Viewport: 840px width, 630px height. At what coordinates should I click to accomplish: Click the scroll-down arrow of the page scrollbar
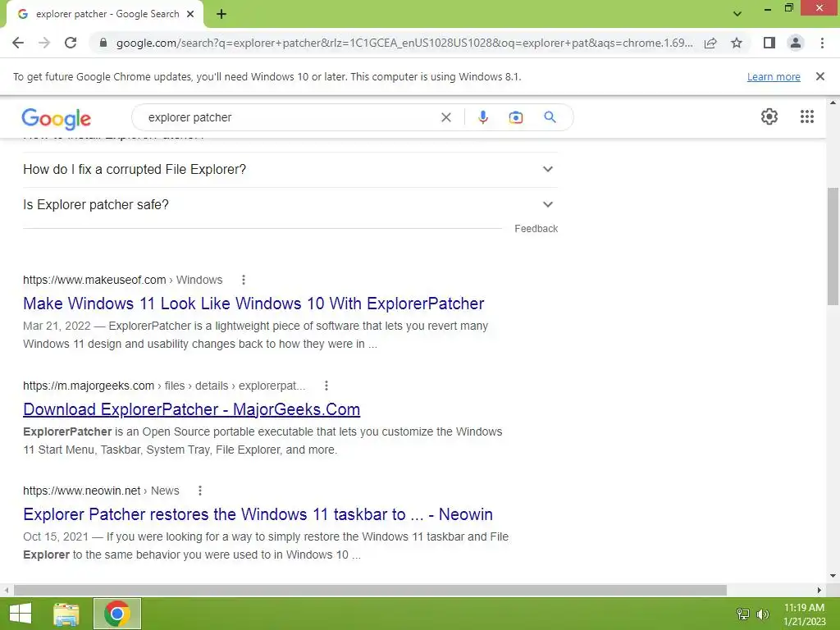coord(833,576)
